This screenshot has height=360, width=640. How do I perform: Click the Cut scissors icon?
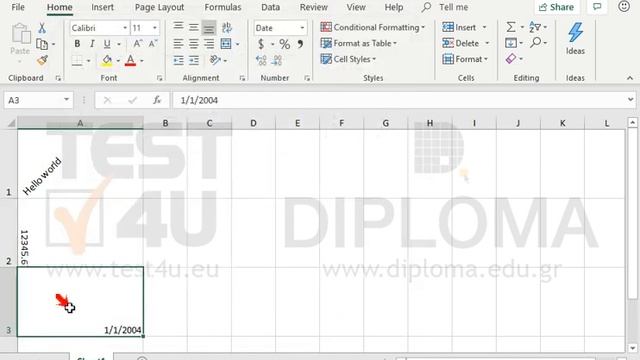click(x=42, y=28)
